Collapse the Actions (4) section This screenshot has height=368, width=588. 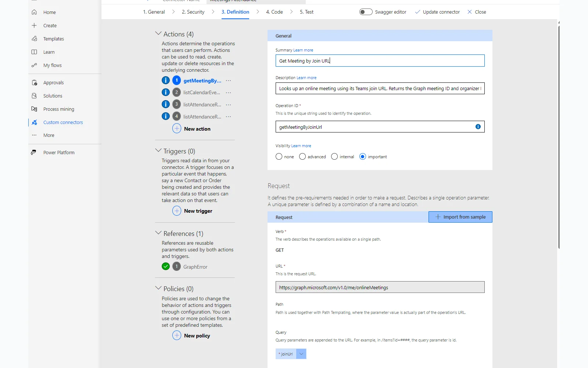(158, 33)
